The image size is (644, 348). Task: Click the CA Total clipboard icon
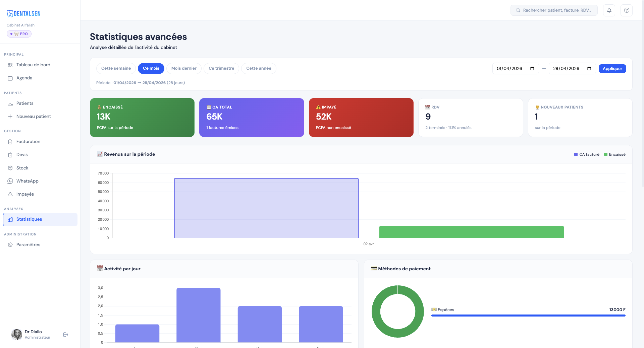pyautogui.click(x=209, y=107)
